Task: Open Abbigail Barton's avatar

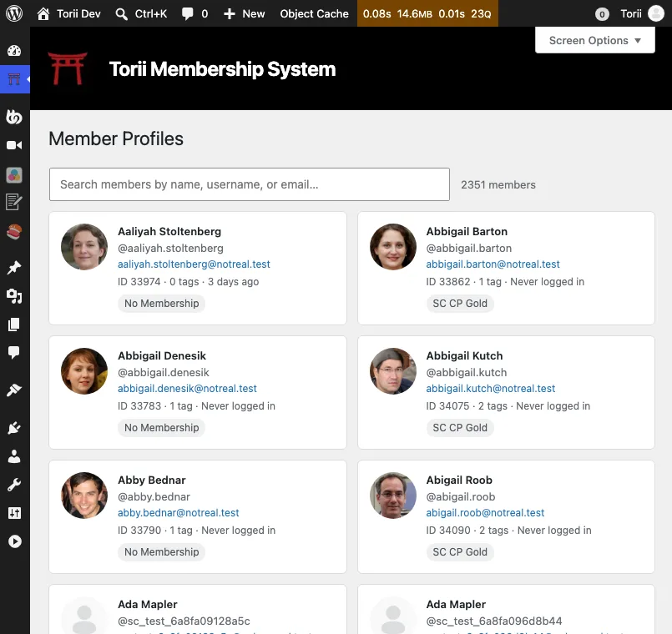Action: click(393, 247)
